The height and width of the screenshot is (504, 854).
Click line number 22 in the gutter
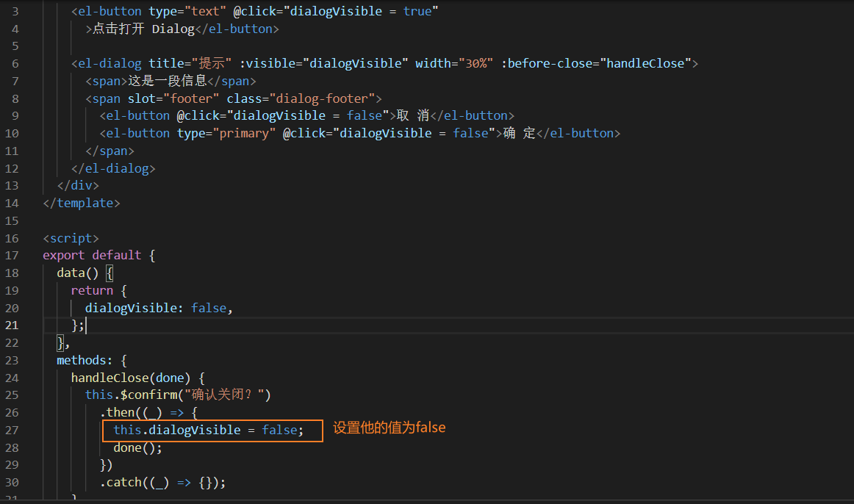12,343
